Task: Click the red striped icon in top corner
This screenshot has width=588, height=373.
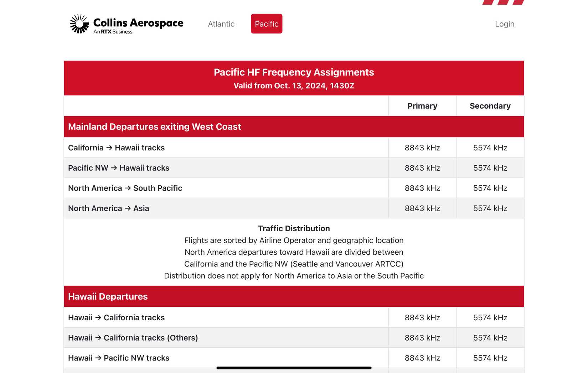Action: pos(503,2)
